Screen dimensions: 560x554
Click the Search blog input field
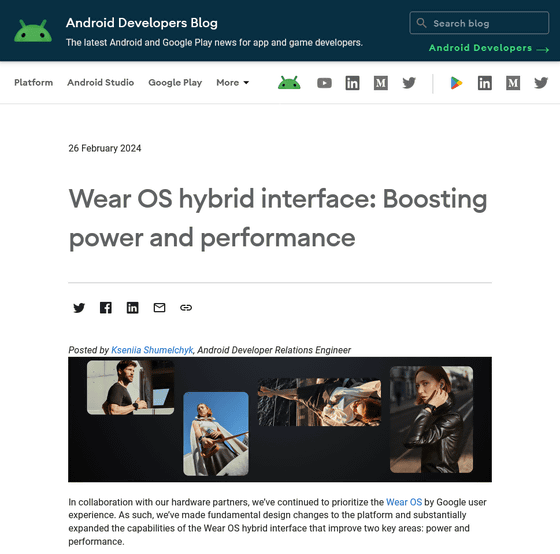(x=479, y=23)
